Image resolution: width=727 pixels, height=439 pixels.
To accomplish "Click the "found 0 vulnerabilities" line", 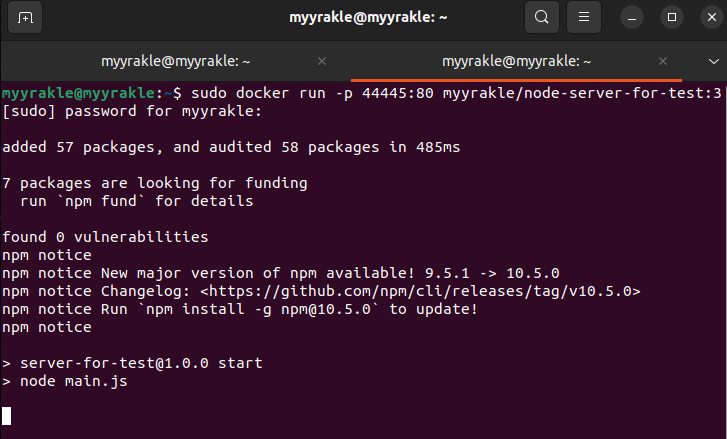I will click(x=105, y=237).
